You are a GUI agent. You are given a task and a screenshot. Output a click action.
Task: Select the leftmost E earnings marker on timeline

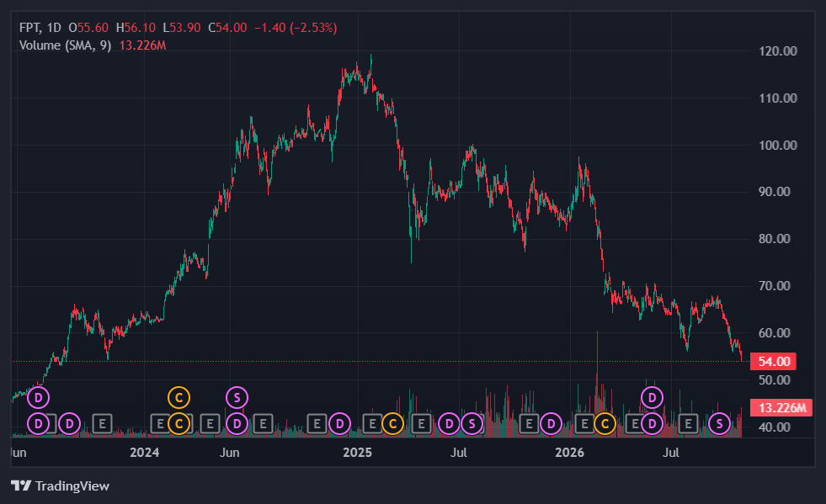point(102,423)
